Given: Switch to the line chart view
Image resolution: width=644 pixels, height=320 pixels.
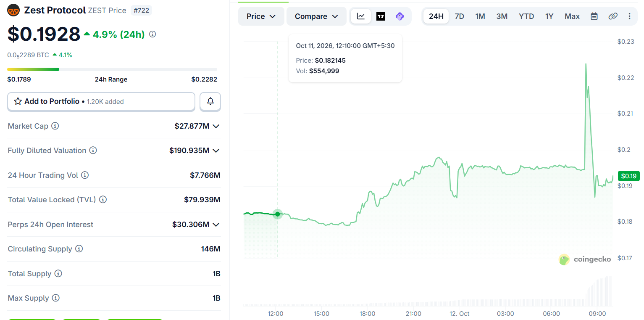Looking at the screenshot, I should (x=361, y=16).
